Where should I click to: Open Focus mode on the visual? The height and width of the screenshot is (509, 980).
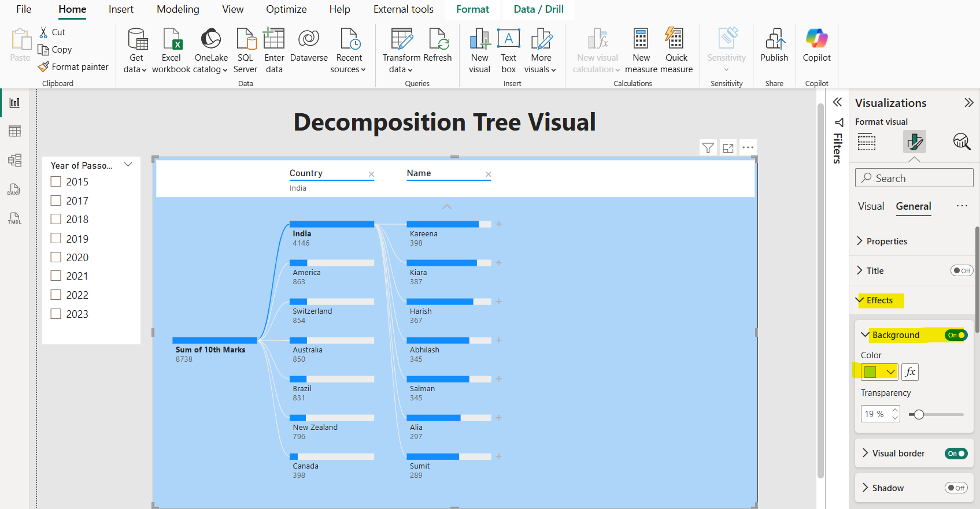728,148
